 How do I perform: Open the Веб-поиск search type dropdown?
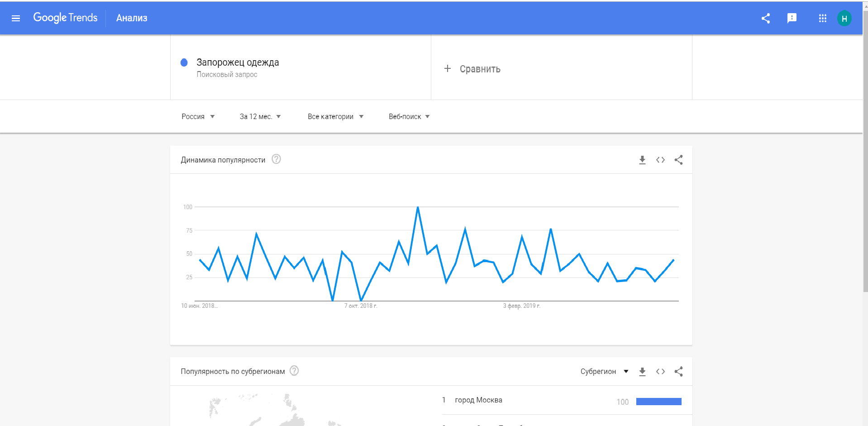pos(409,117)
